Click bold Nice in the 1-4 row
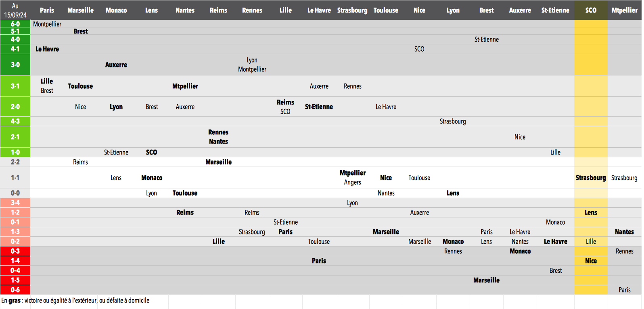The width and height of the screenshot is (644, 309). click(x=591, y=261)
